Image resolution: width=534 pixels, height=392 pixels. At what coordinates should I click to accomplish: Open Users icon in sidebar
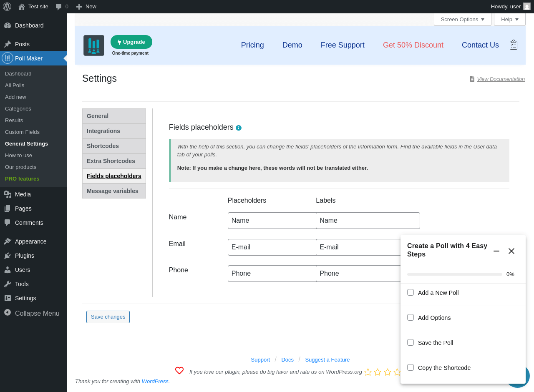pyautogui.click(x=8, y=270)
